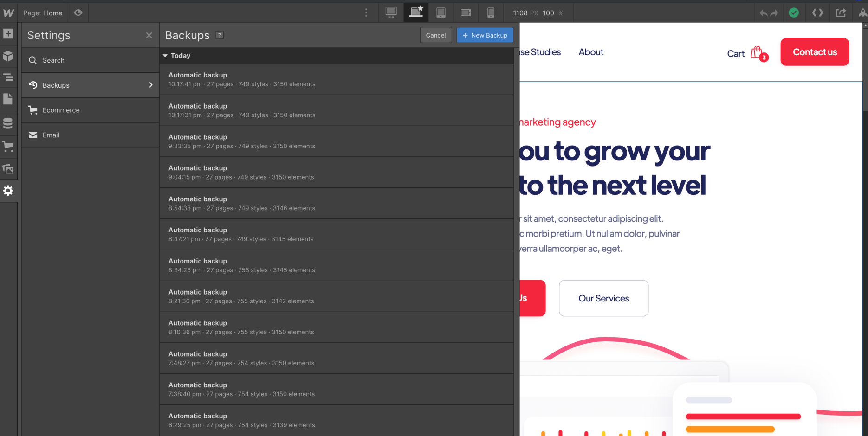Viewport: 868px width, 436px height.
Task: Collapse the Today backups group
Action: coord(165,56)
